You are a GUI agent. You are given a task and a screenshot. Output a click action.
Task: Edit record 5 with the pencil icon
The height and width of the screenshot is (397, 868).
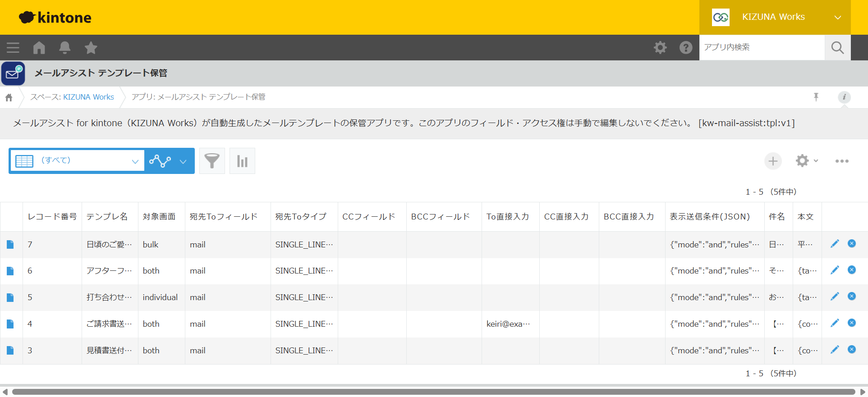click(835, 297)
